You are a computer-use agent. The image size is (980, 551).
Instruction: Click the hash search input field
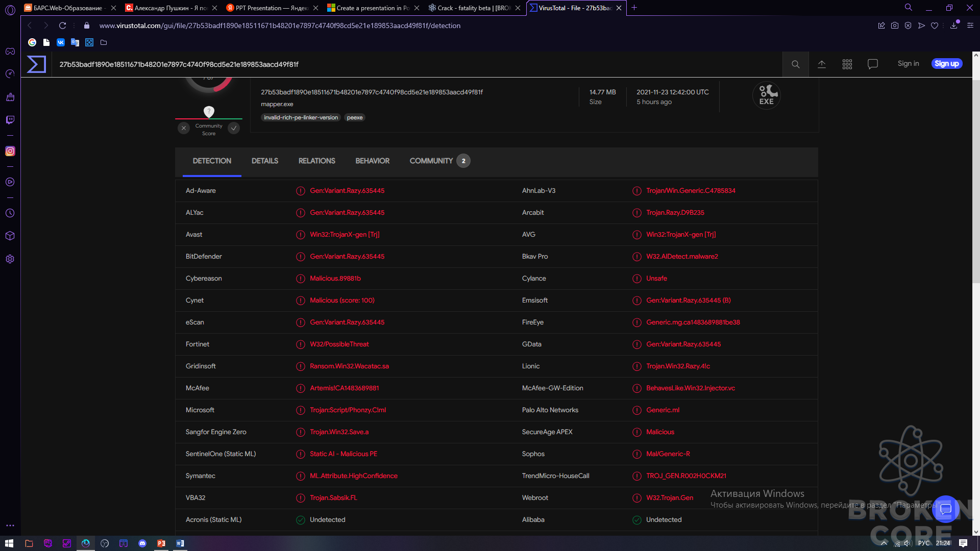click(x=418, y=64)
